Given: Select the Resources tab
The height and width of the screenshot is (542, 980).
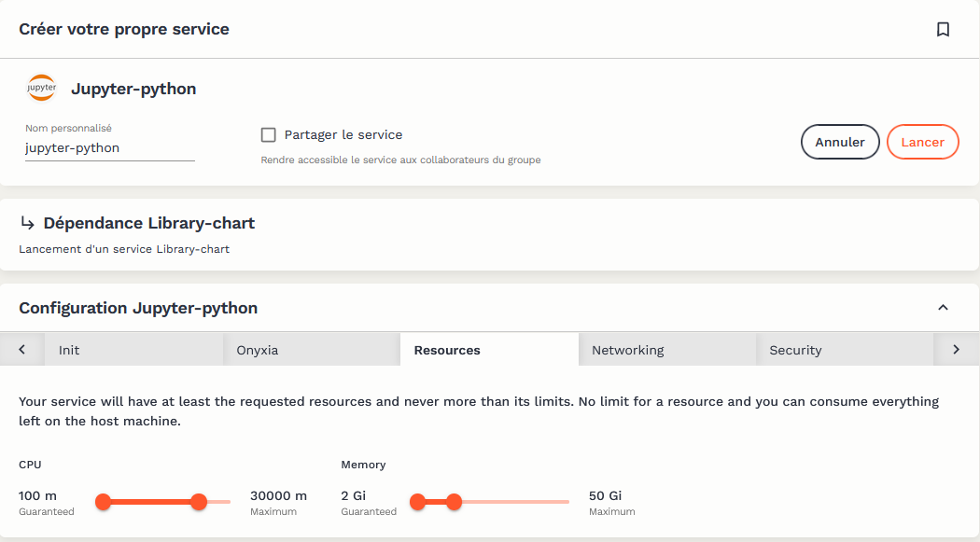Looking at the screenshot, I should coord(447,351).
